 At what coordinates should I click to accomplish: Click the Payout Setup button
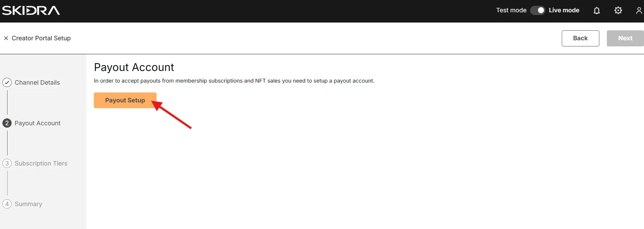(125, 100)
